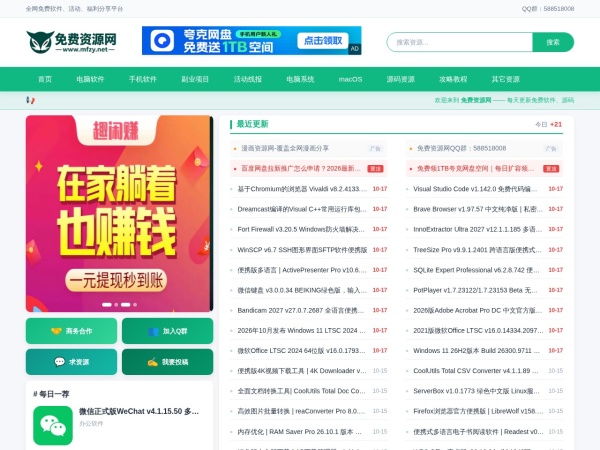Open pinned post 百度网盘拉新推广怎么申请
The height and width of the screenshot is (450, 600).
(301, 168)
